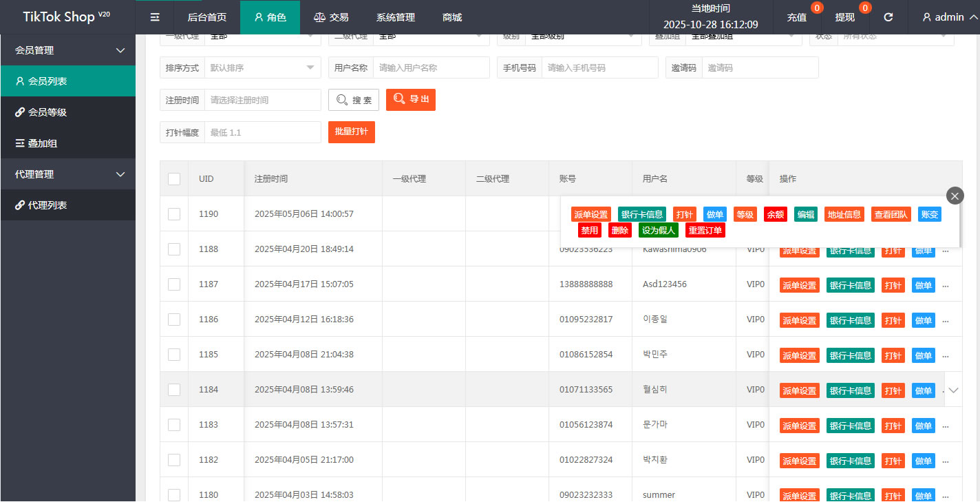Select the checkbox for UID 1186 row

[x=174, y=320]
